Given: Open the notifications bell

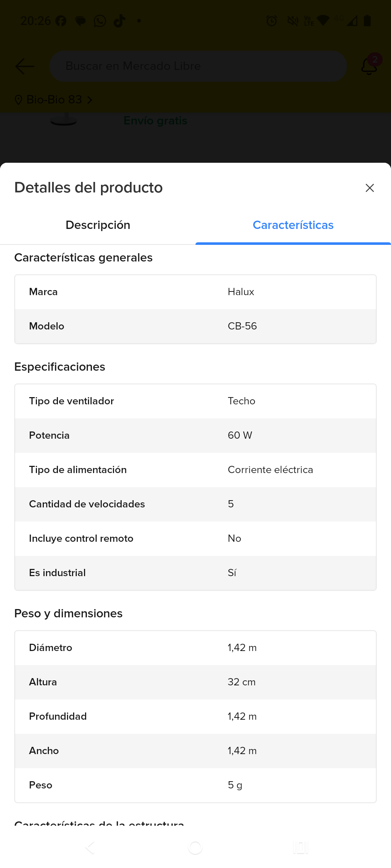Looking at the screenshot, I should (x=369, y=66).
